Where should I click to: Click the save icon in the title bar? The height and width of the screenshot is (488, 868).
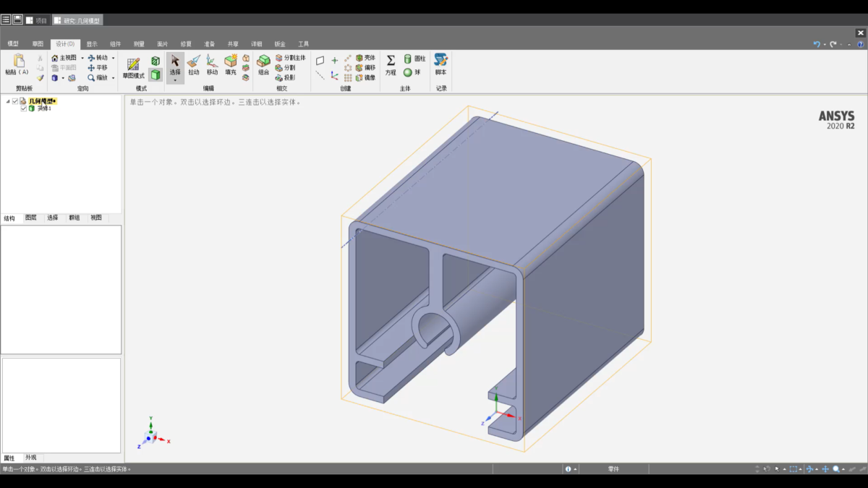click(18, 20)
